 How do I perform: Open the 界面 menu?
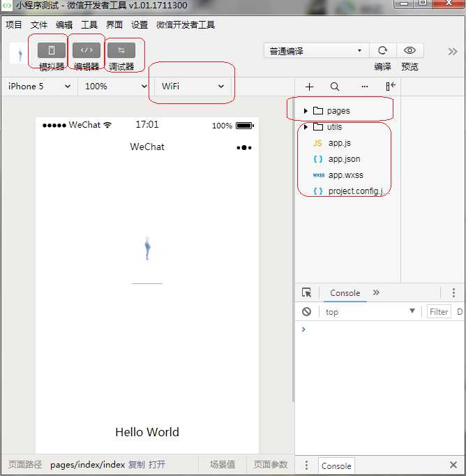pos(114,24)
